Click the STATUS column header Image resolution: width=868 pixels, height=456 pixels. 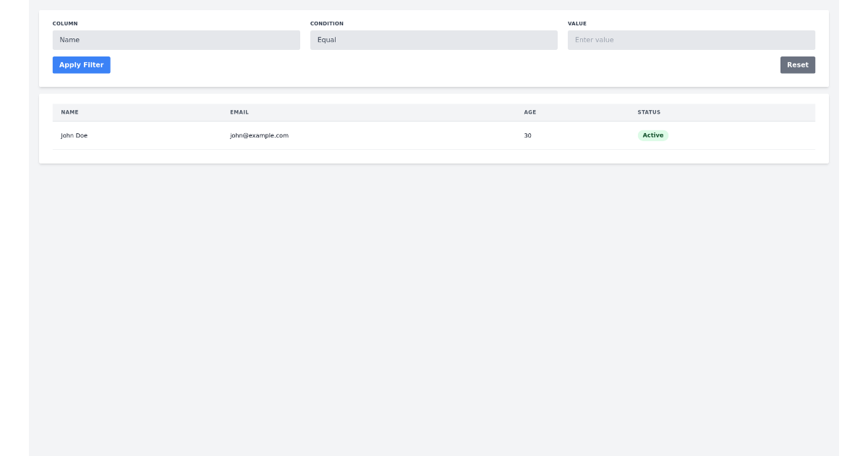click(649, 112)
